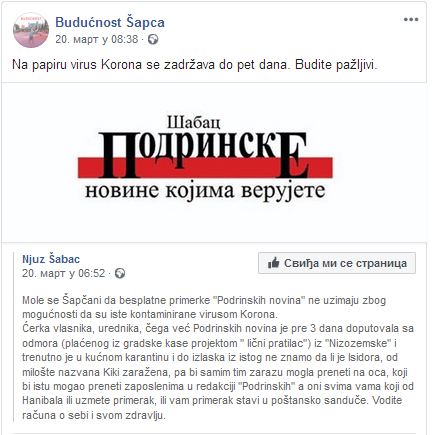
Task: Click the "новине којима верујете" slogan
Action: (x=205, y=191)
